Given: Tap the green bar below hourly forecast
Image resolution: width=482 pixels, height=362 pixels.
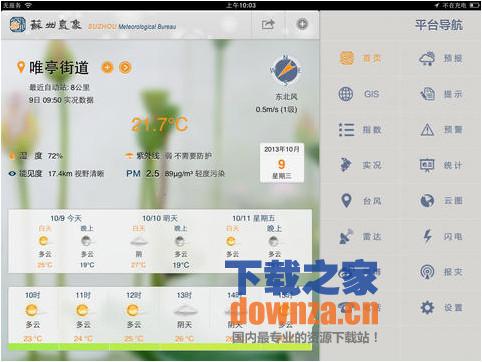Looking at the screenshot, I should click(160, 347).
